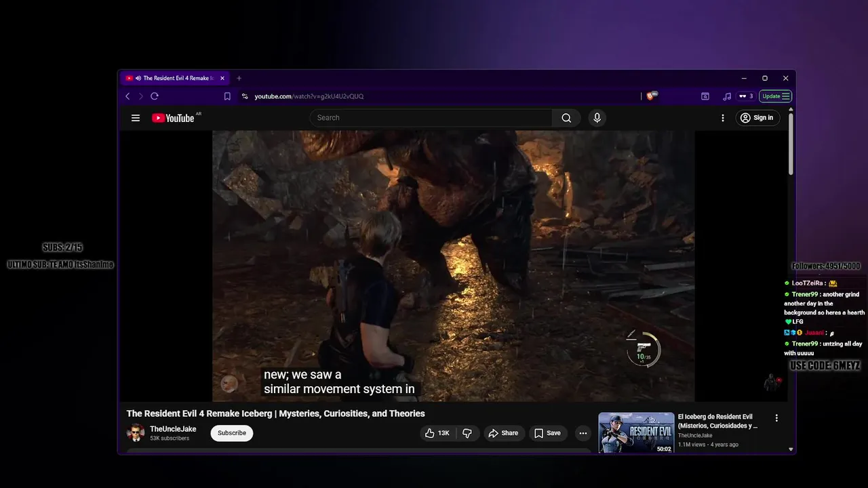Screen dimensions: 868x488
Task: Click the Sign in button
Action: [x=757, y=118]
